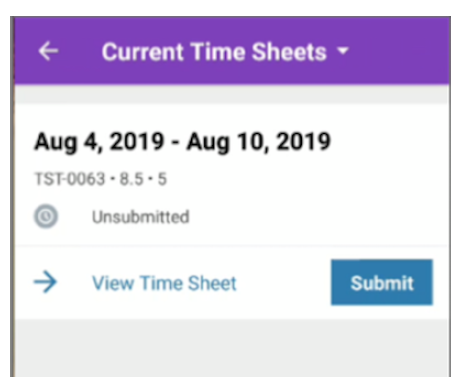Select the Aug 4, 2019 - Aug 10, 2019 heading
Screen dimensions: 468x390
[x=183, y=142]
